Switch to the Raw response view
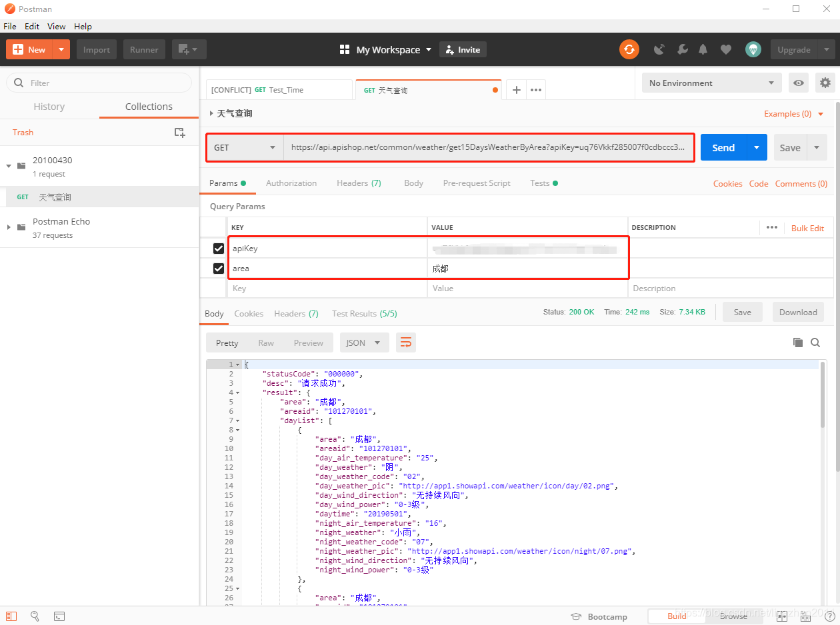This screenshot has width=840, height=625. tap(266, 342)
